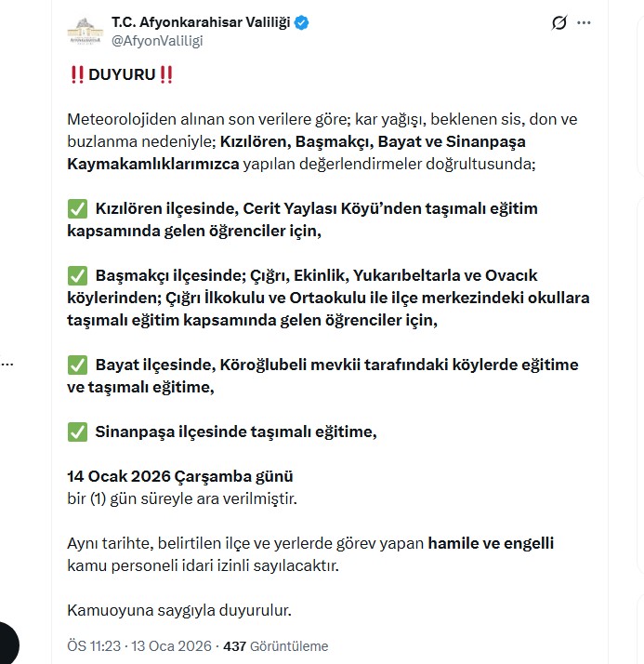Click the green check next to Kızılören ilçesinde

(x=78, y=208)
